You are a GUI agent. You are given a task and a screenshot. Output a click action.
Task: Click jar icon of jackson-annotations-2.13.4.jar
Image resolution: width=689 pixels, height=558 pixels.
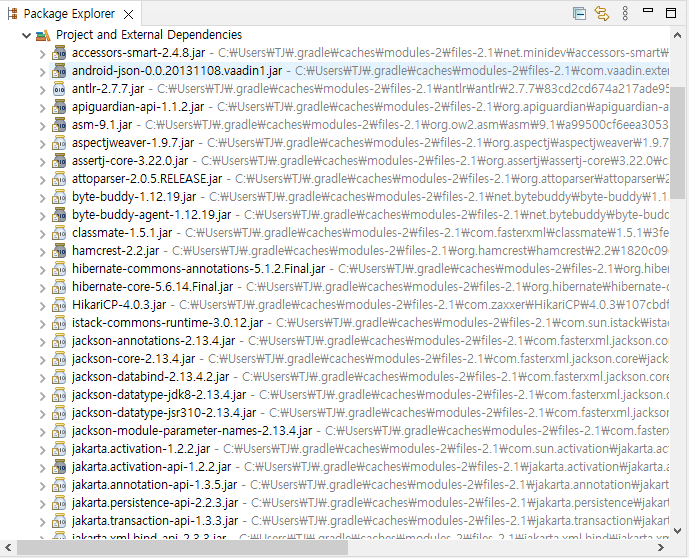coord(59,341)
